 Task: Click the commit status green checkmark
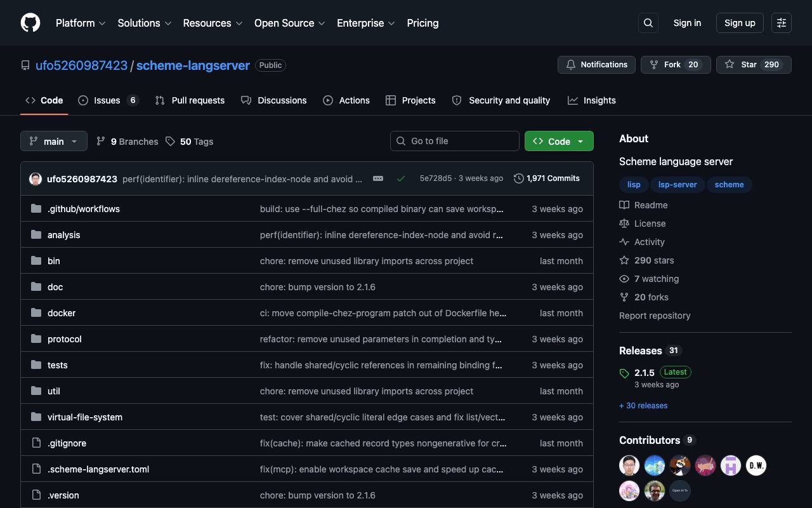[x=401, y=178]
